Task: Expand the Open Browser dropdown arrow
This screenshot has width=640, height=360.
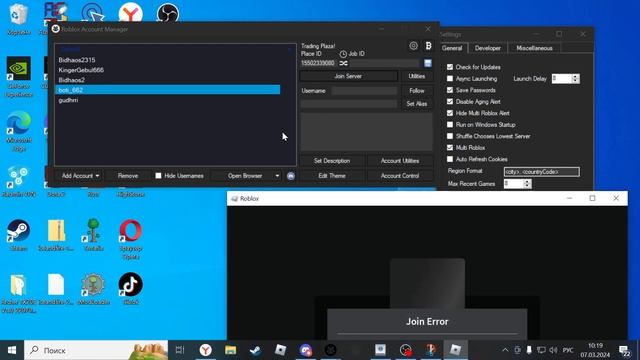Action: [x=277, y=176]
